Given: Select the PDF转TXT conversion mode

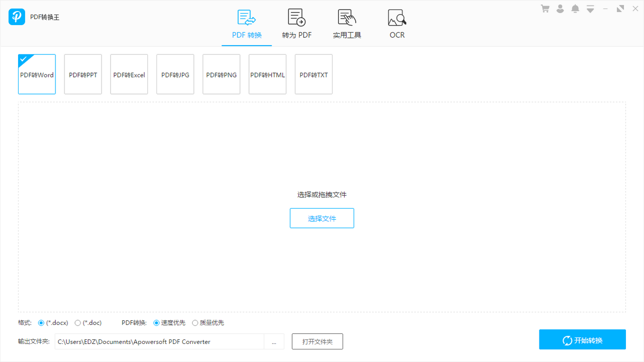Looking at the screenshot, I should pos(313,74).
